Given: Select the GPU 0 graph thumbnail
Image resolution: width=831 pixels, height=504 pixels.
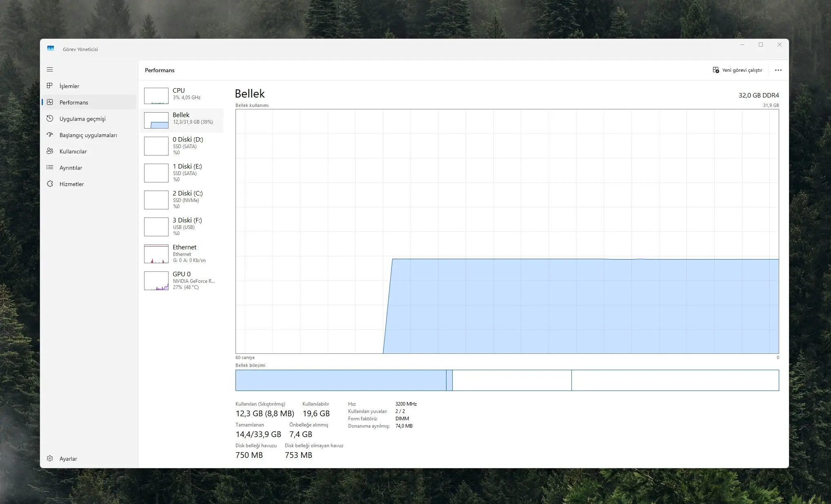Looking at the screenshot, I should (x=156, y=281).
